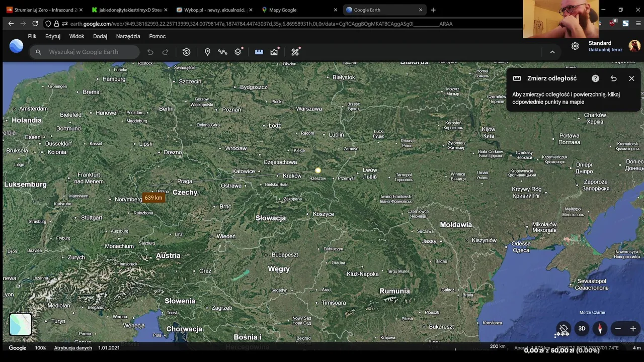Click the Budapeszt city label
Viewport: 644px width, 362px height.
pos(285,255)
